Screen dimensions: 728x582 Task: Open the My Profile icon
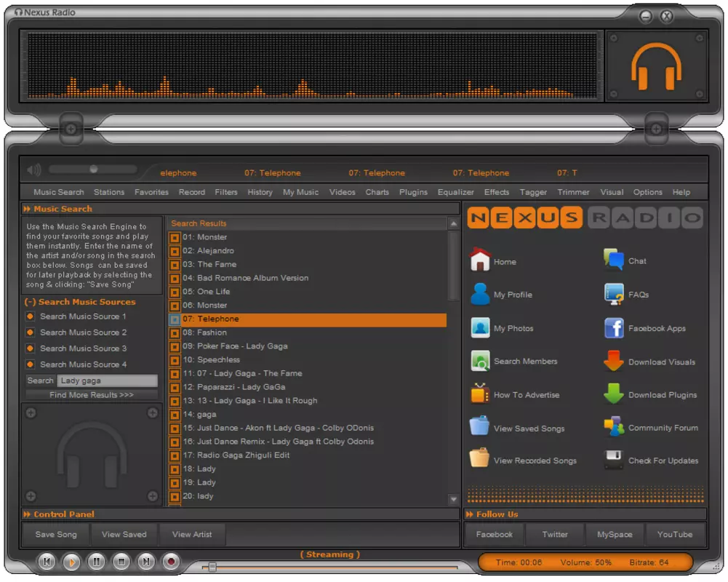(x=480, y=294)
